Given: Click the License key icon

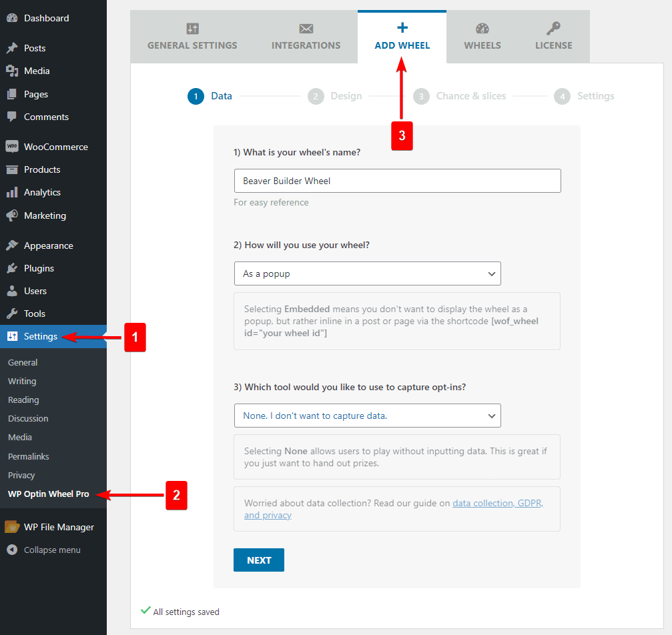Looking at the screenshot, I should point(553,29).
